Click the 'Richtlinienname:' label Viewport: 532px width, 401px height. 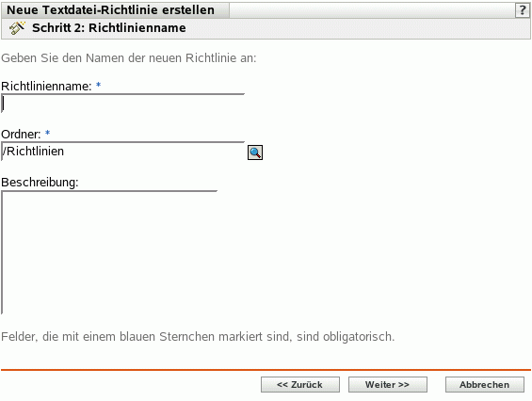(46, 87)
